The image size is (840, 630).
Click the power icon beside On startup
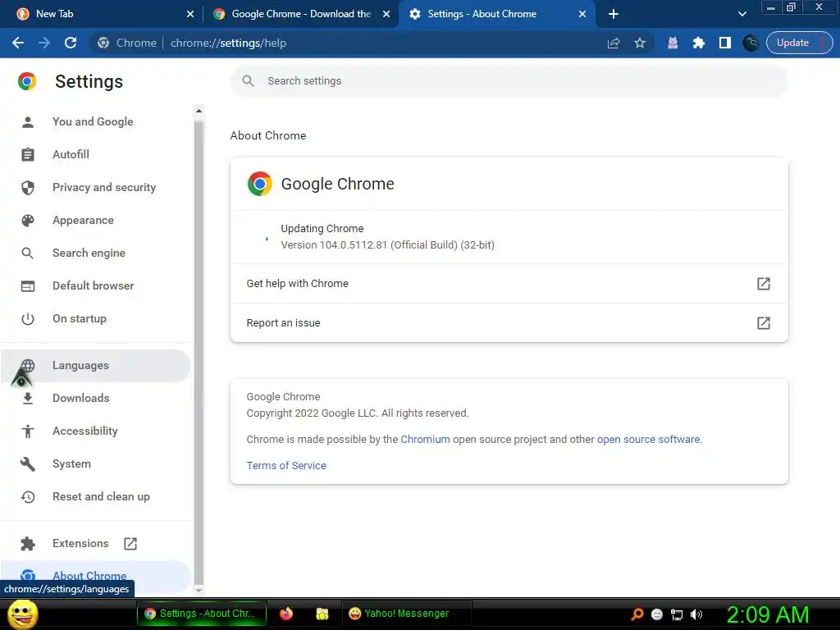(x=28, y=319)
